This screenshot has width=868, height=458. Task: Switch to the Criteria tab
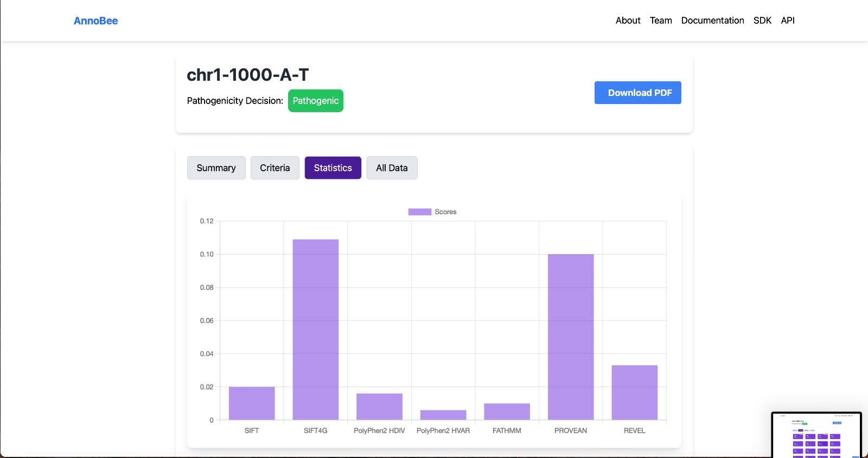click(x=275, y=168)
